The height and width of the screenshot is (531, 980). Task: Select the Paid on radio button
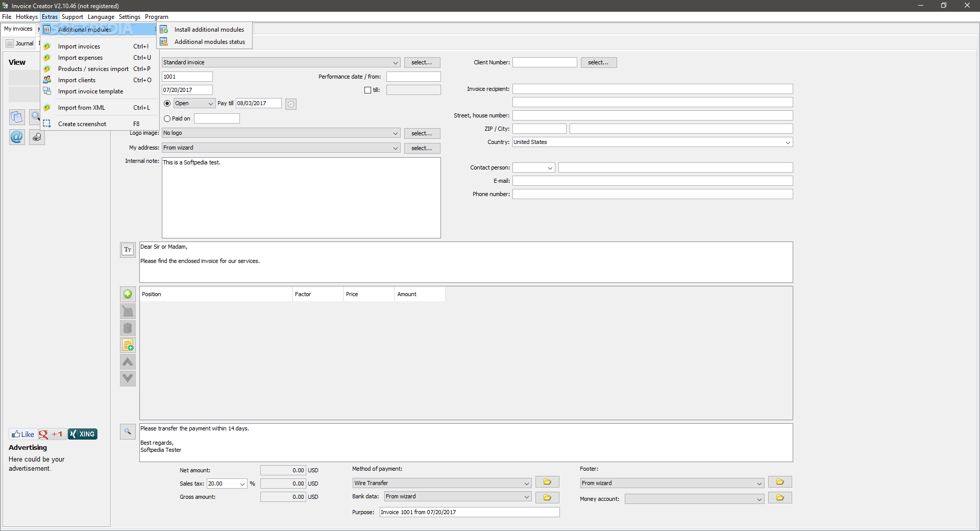[167, 118]
